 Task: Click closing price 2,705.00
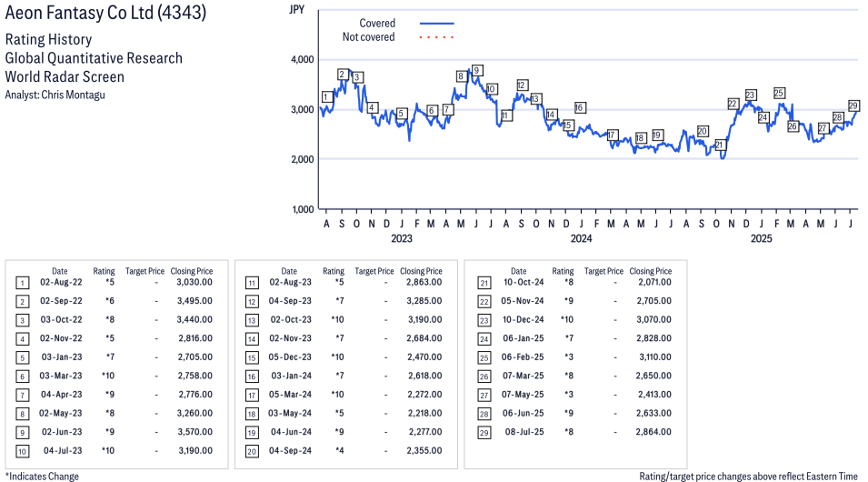point(653,301)
